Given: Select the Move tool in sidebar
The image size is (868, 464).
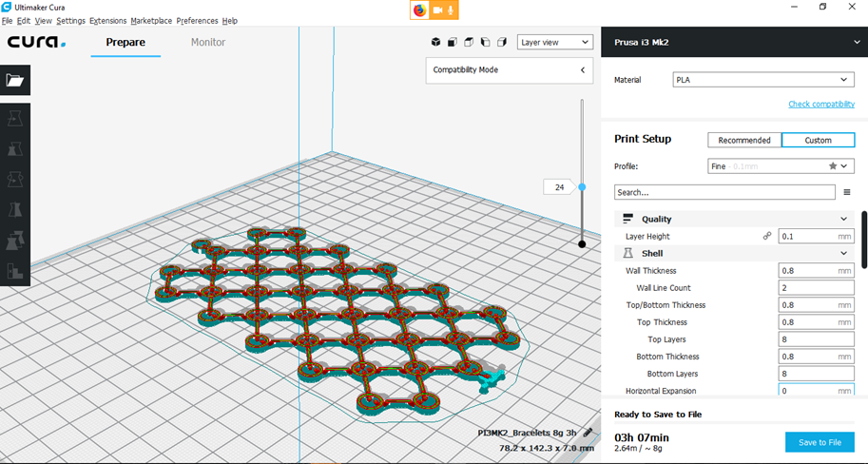Looking at the screenshot, I should [x=15, y=118].
